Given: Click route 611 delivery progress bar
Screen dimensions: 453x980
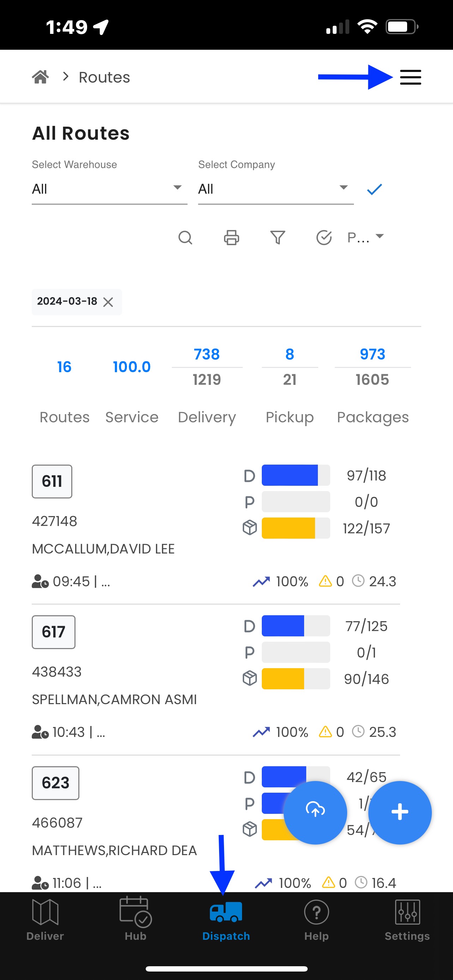Looking at the screenshot, I should pos(296,475).
